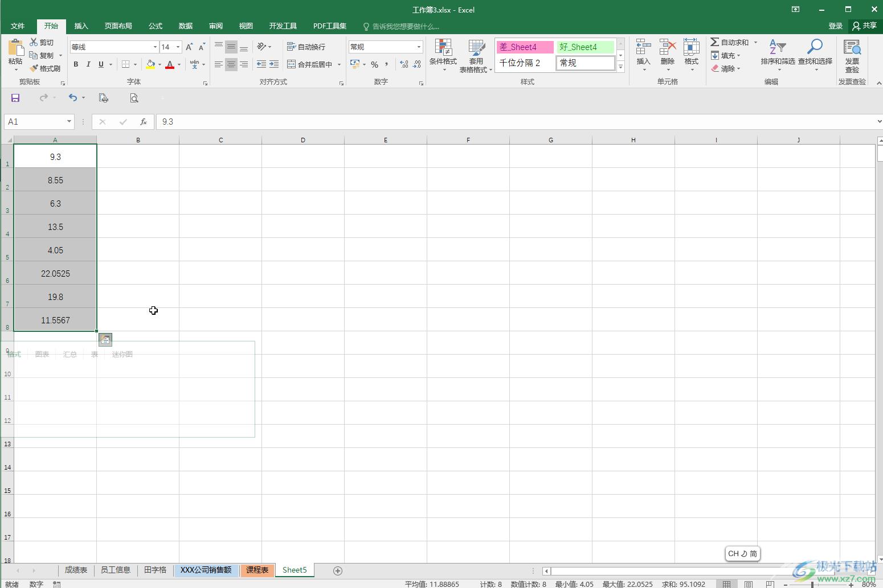This screenshot has width=883, height=588.
Task: Expand the Clear (清除) dropdown
Action: click(x=738, y=68)
